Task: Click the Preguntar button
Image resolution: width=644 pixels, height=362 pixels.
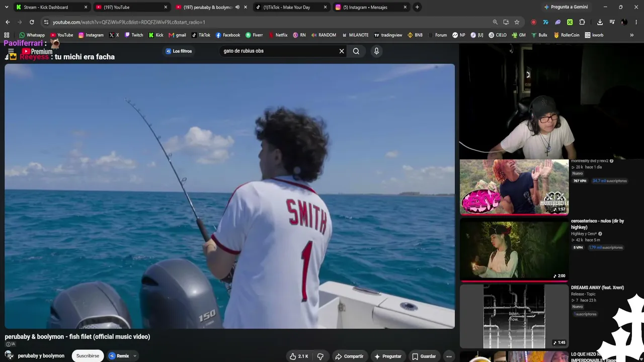Action: coord(388,356)
